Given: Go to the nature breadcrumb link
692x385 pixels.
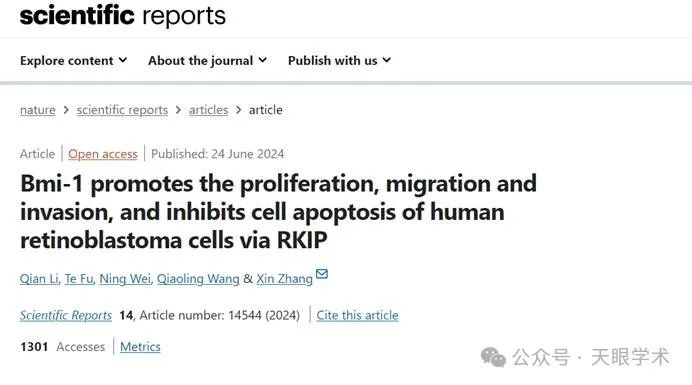Looking at the screenshot, I should [38, 110].
